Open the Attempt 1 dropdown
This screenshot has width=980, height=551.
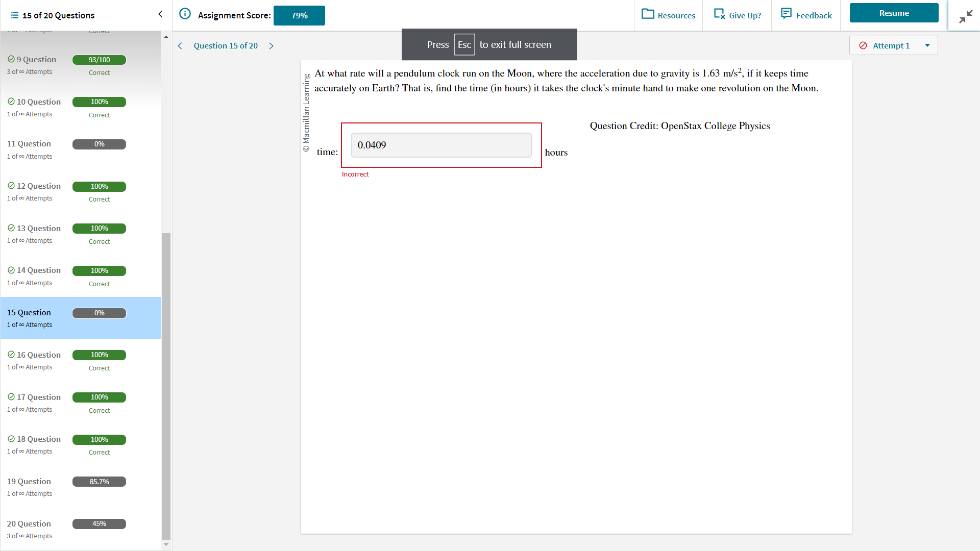click(x=893, y=45)
